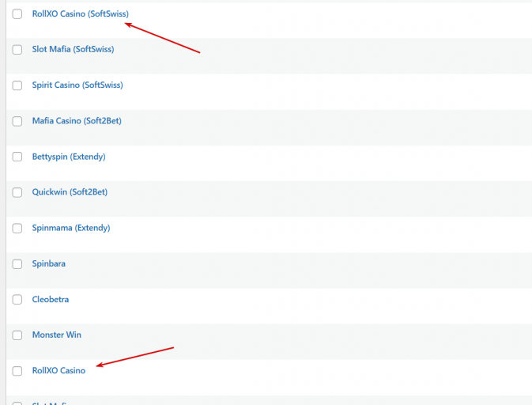The height and width of the screenshot is (405, 532).
Task: Tick the Cleobetra row checkbox
Action: point(17,300)
